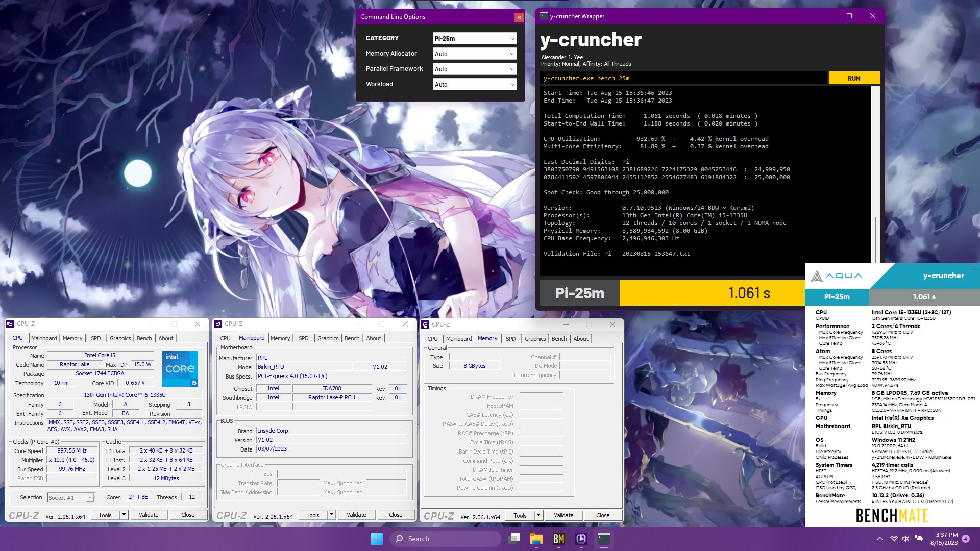Image resolution: width=980 pixels, height=551 pixels.
Task: Open About tab in Memory CPU-Z window
Action: tap(581, 339)
